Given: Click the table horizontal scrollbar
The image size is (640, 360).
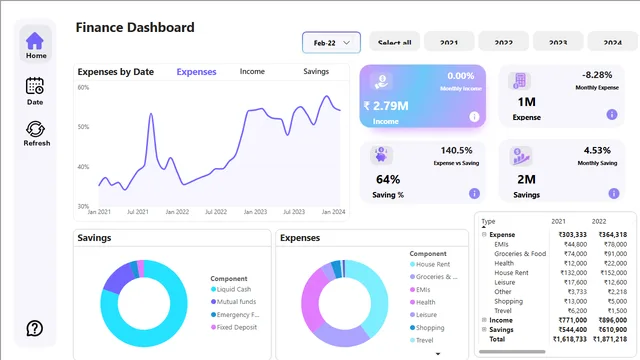Looking at the screenshot, I should tap(512, 351).
